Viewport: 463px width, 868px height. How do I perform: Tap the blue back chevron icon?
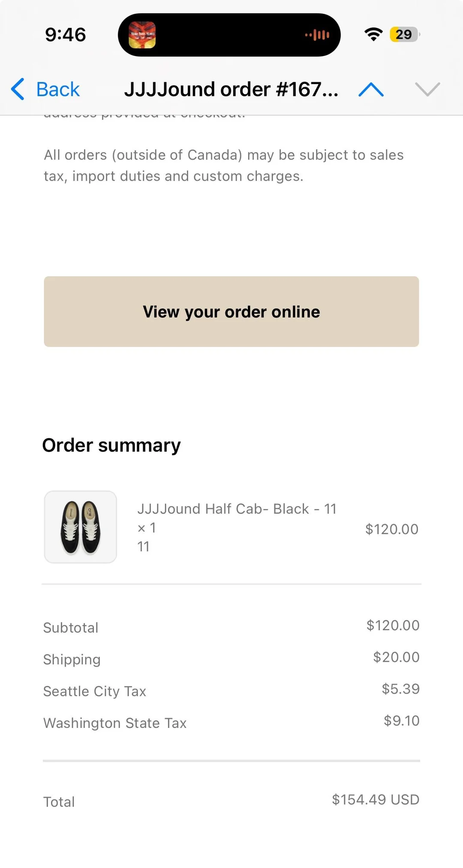(x=18, y=89)
